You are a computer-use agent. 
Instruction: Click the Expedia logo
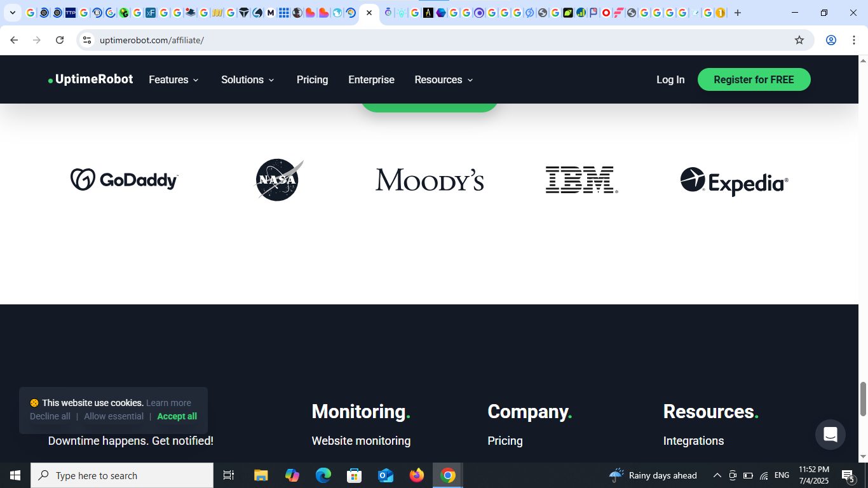tap(735, 182)
